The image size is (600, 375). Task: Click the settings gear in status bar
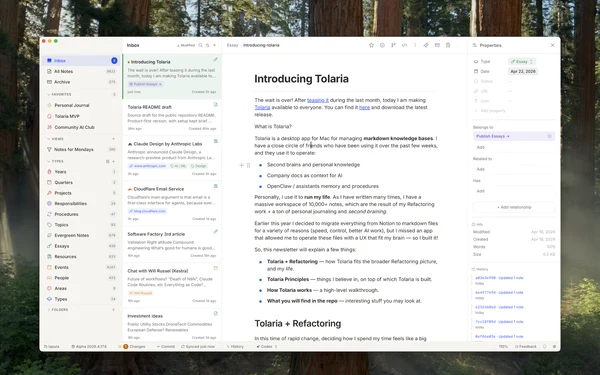pyautogui.click(x=554, y=346)
